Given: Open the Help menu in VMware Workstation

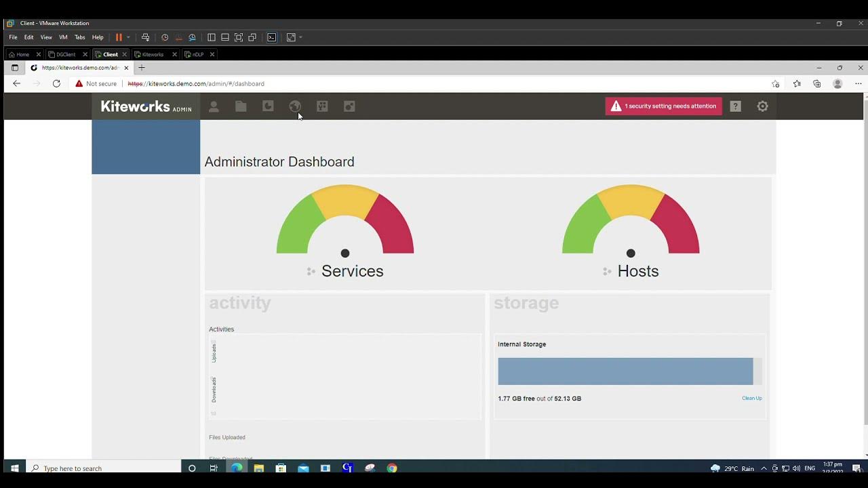Looking at the screenshot, I should tap(98, 37).
